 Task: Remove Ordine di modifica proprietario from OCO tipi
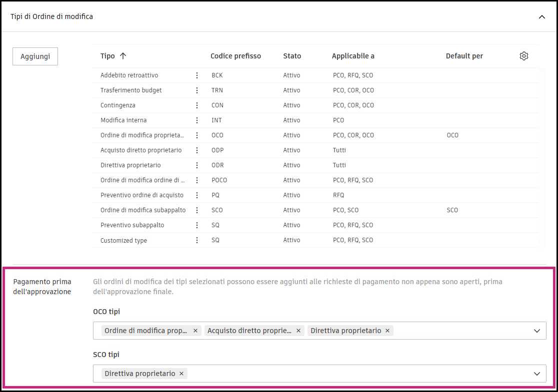click(x=195, y=331)
